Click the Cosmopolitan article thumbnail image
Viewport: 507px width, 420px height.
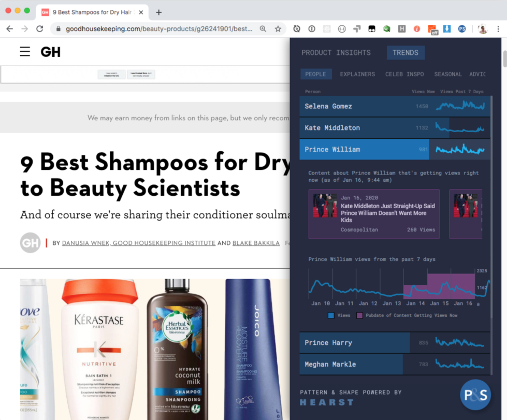pyautogui.click(x=325, y=206)
